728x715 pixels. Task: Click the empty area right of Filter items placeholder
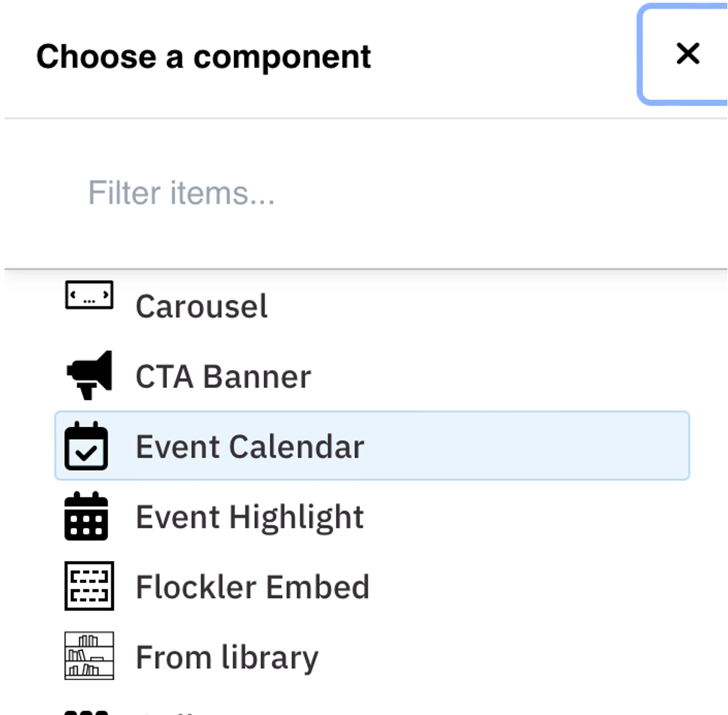tap(497, 193)
